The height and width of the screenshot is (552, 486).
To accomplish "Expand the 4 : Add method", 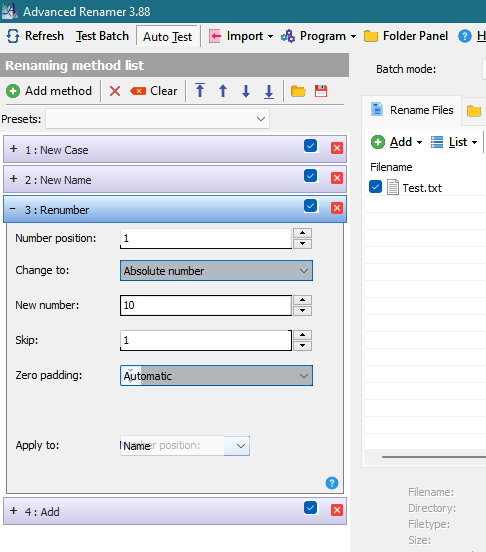I will point(13,510).
